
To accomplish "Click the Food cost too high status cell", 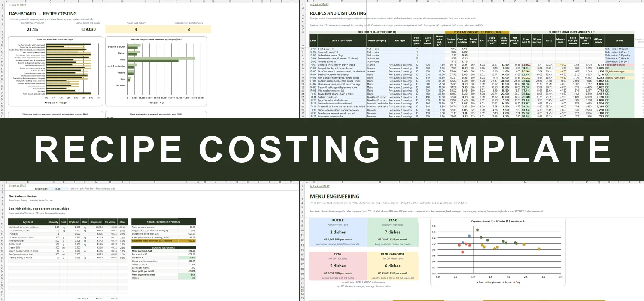I will tap(619, 64).
